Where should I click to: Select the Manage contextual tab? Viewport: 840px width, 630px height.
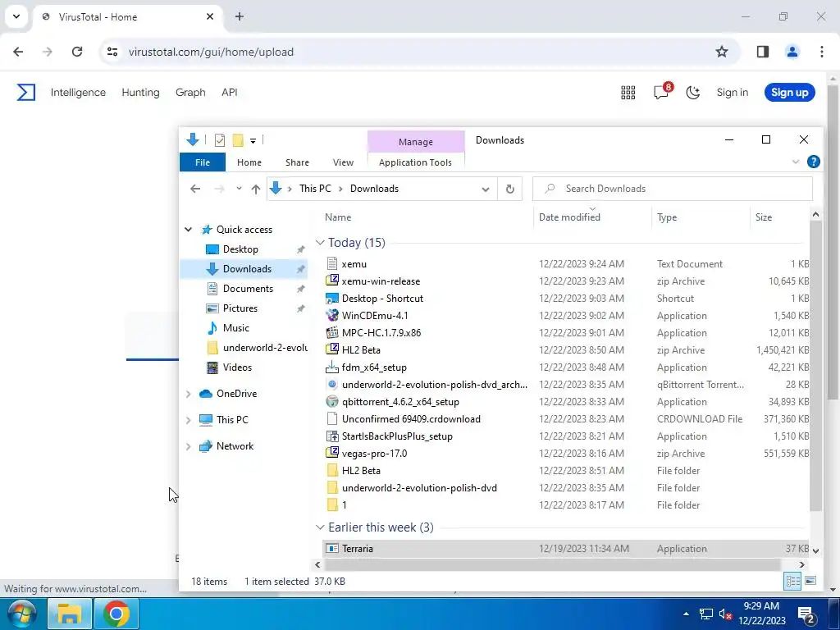pyautogui.click(x=416, y=141)
